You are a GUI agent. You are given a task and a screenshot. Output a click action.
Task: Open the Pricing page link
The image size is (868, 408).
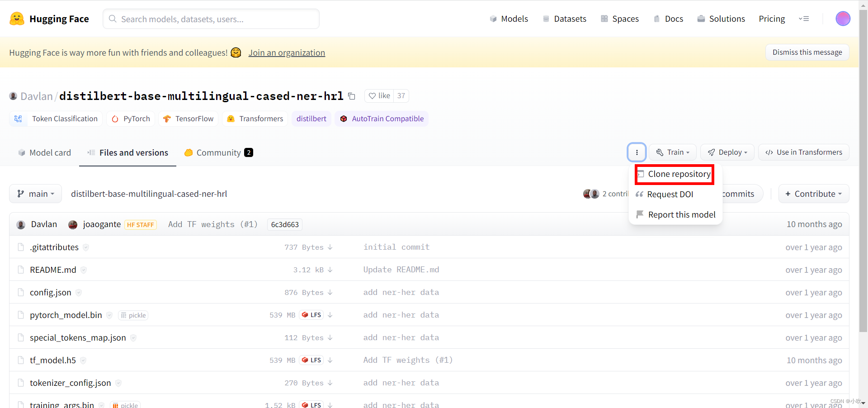[772, 19]
